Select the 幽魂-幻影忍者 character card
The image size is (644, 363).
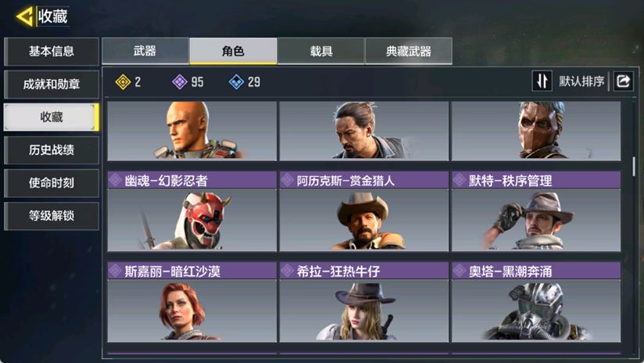[191, 211]
